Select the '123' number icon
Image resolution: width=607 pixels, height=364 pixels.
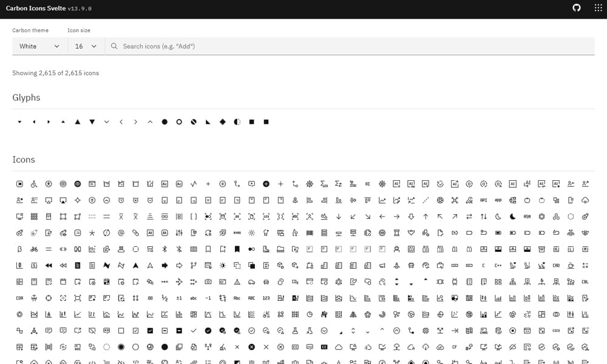tap(266, 298)
